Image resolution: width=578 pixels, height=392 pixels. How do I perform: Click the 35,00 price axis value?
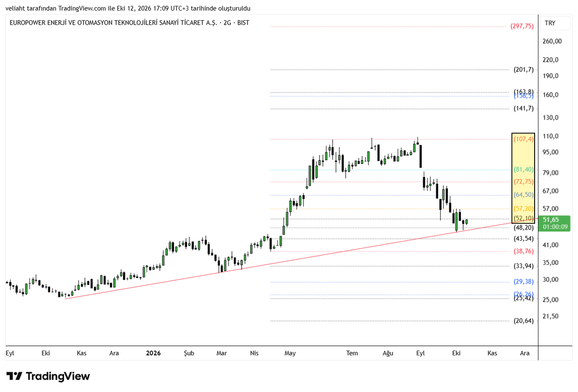[x=551, y=263]
